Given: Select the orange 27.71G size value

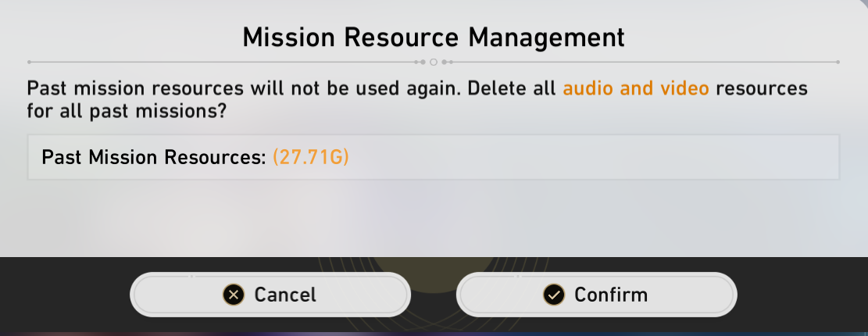Looking at the screenshot, I should click(x=310, y=157).
